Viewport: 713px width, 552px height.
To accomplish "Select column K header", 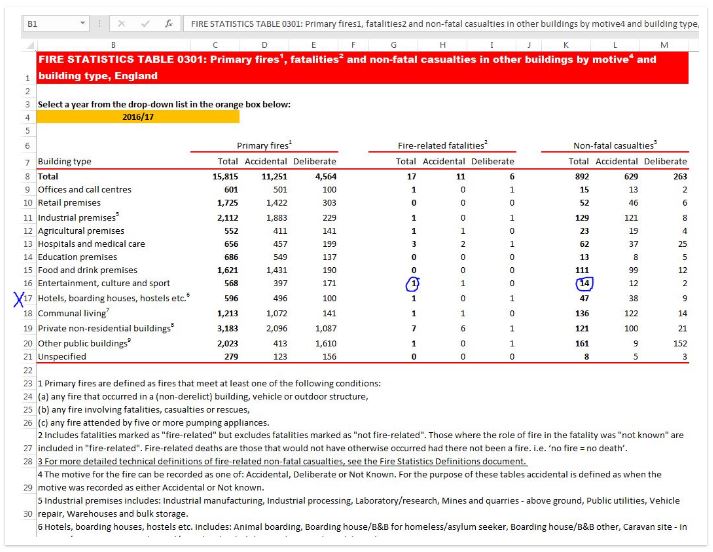I will coord(566,45).
